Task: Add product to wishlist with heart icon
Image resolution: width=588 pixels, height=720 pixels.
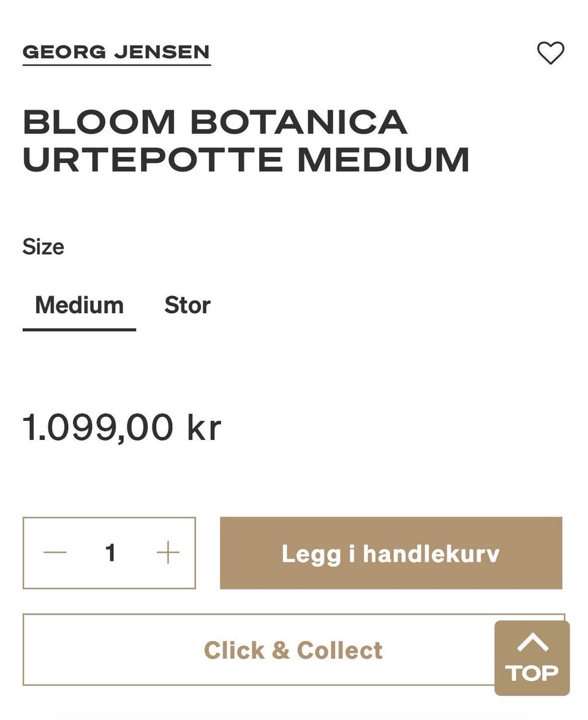Action: (550, 53)
